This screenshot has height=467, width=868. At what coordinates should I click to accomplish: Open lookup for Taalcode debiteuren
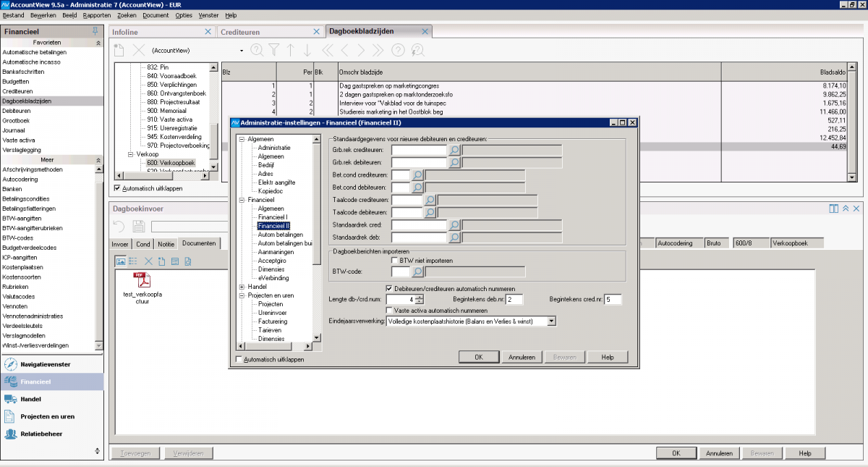click(x=430, y=213)
